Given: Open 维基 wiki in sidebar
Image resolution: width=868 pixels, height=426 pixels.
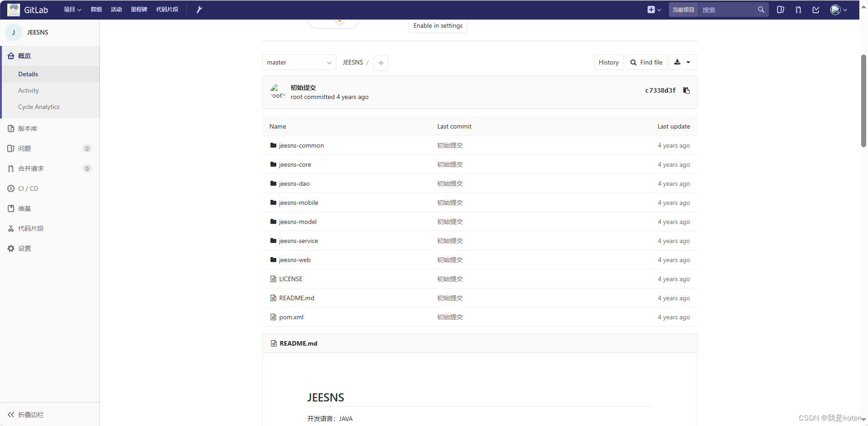Looking at the screenshot, I should [50, 208].
